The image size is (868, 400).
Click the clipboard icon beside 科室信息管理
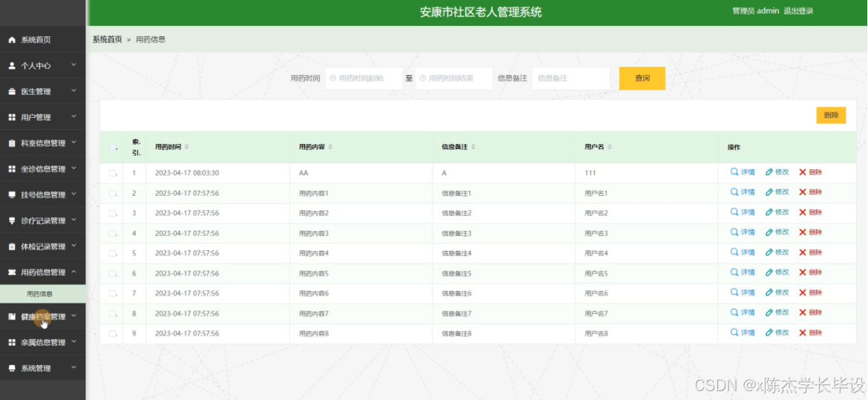[12, 143]
